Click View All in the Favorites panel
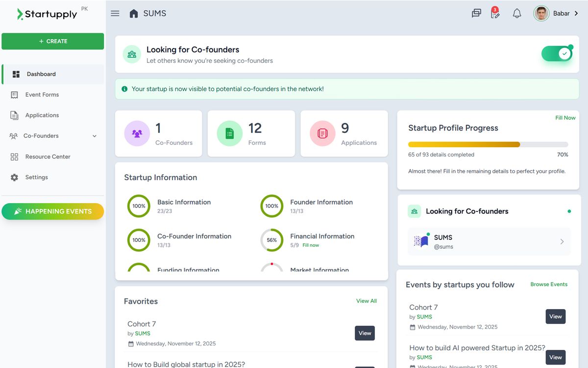Image resolution: width=588 pixels, height=368 pixels. point(366,301)
